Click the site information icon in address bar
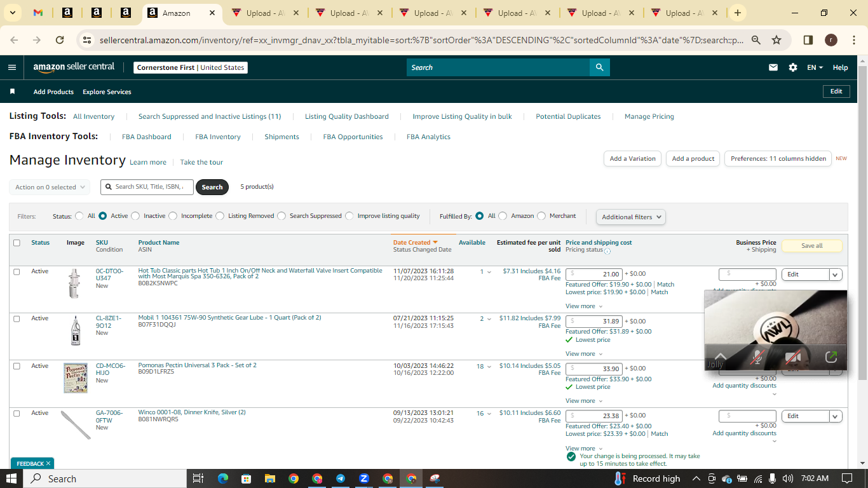 pos(87,40)
